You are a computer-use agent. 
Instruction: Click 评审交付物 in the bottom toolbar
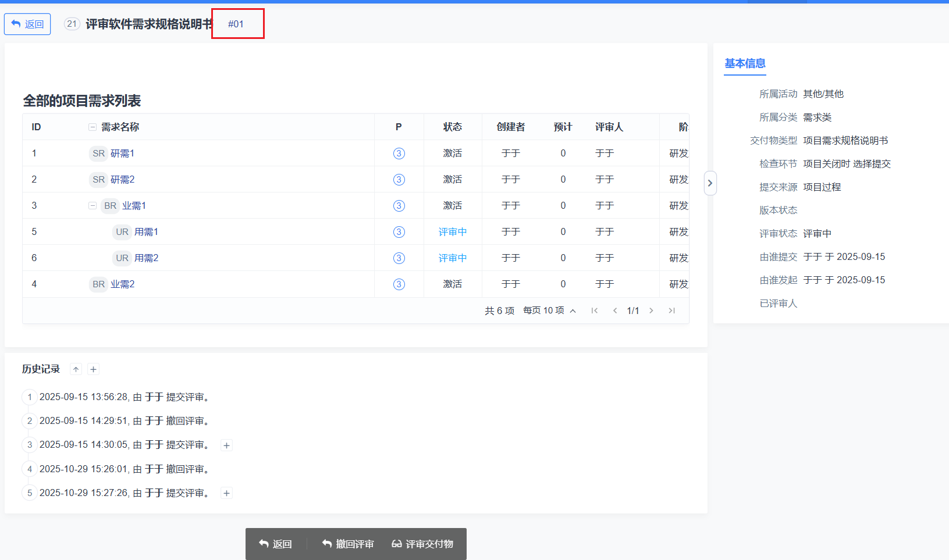[422, 544]
